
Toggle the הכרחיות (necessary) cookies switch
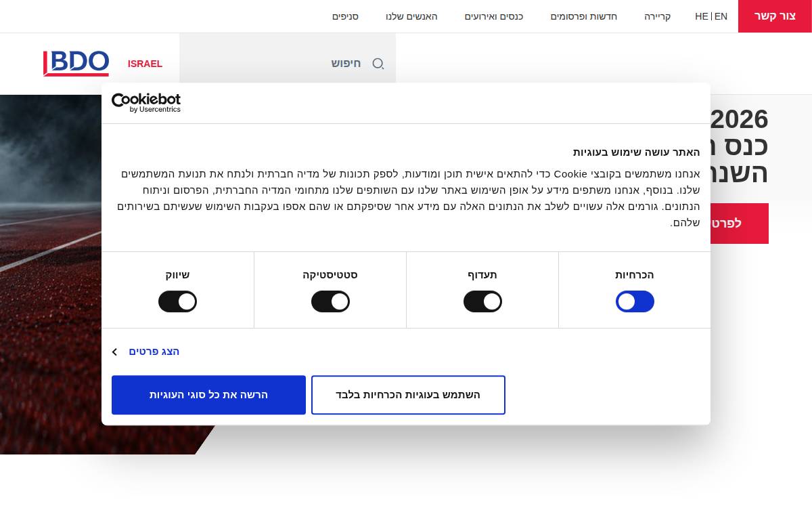[635, 301]
